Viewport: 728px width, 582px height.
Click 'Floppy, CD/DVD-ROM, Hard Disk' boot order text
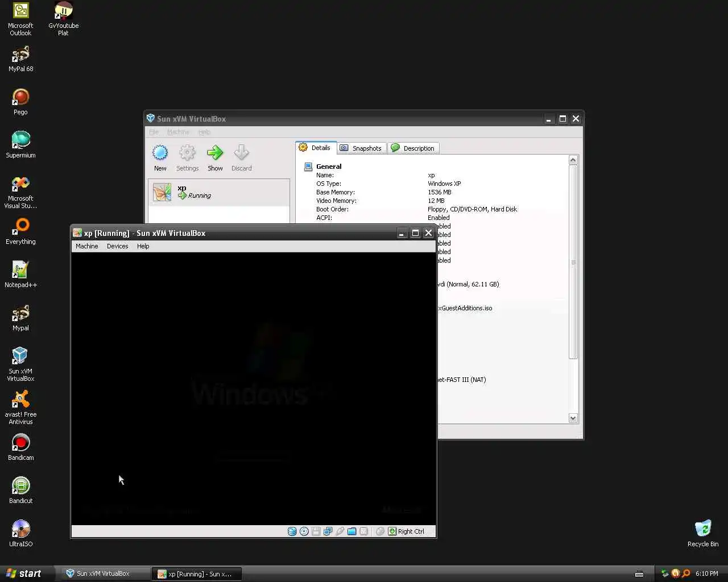click(472, 209)
